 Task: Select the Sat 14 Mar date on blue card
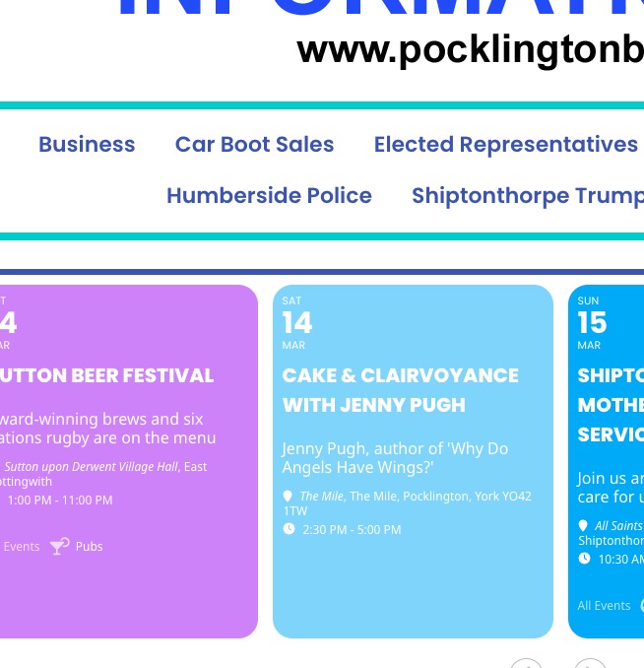(x=296, y=323)
